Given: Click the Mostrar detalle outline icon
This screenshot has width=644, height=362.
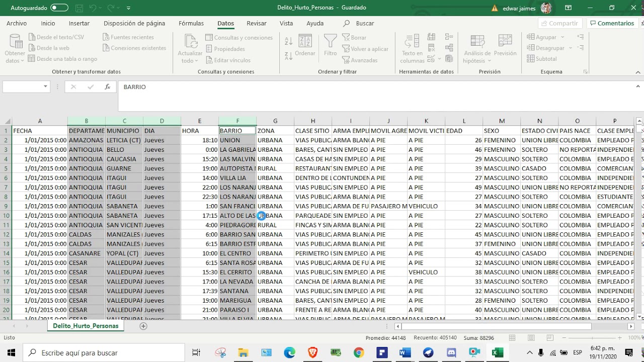Looking at the screenshot, I should [581, 37].
